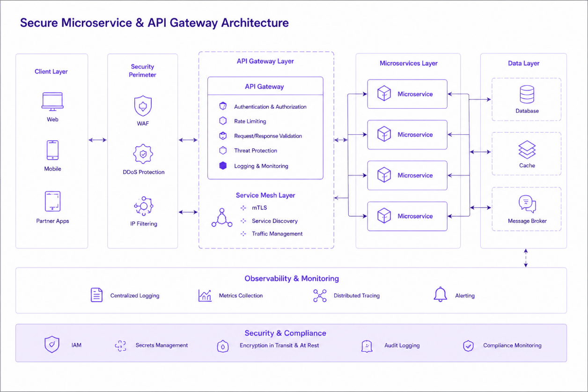Click the Threat Protection label
This screenshot has height=392, width=588.
(256, 151)
